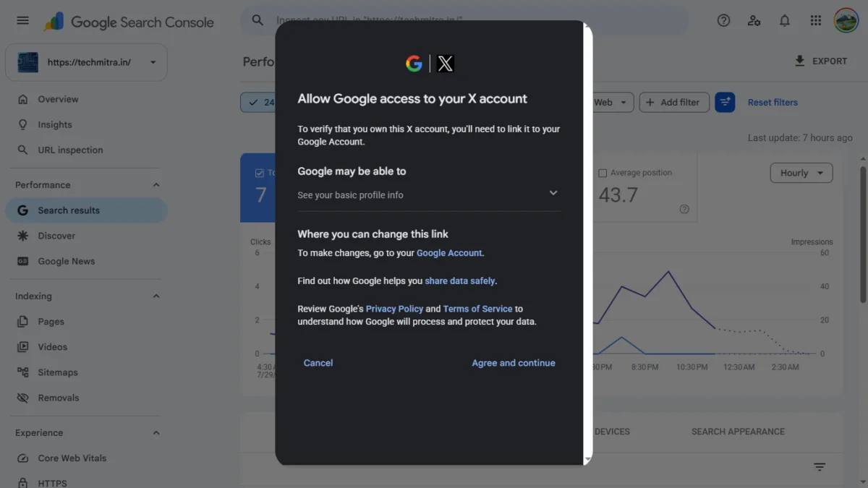The height and width of the screenshot is (488, 868).
Task: Go to Overview in sidebar
Action: pos(58,99)
